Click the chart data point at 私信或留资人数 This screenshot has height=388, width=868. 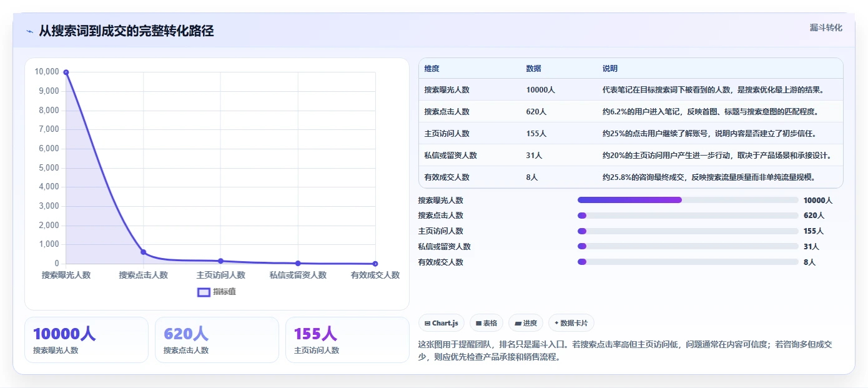[298, 263]
